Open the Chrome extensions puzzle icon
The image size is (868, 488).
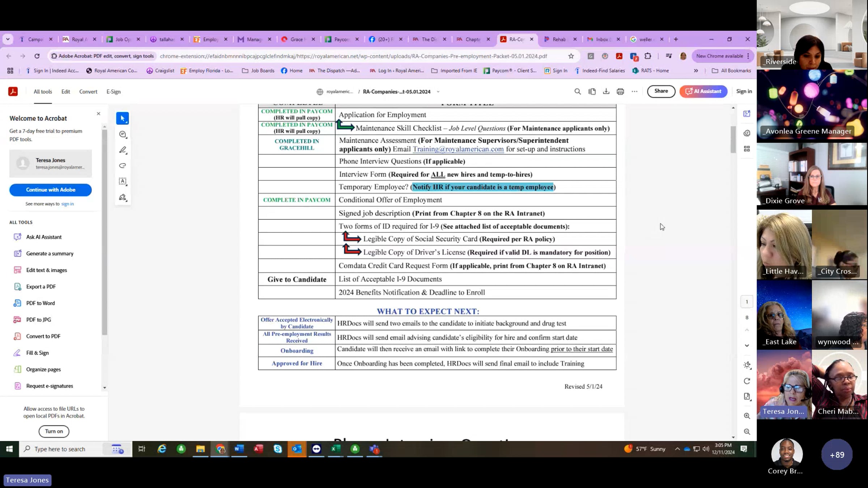[x=648, y=56]
